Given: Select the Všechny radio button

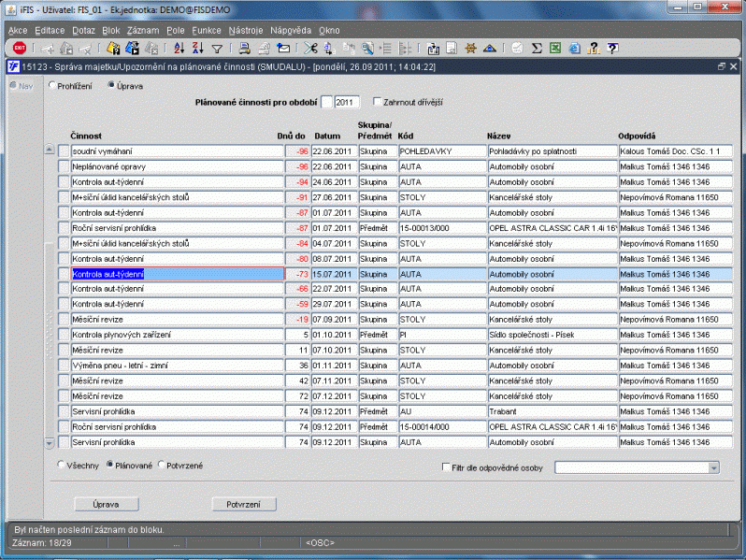Looking at the screenshot, I should tap(61, 465).
